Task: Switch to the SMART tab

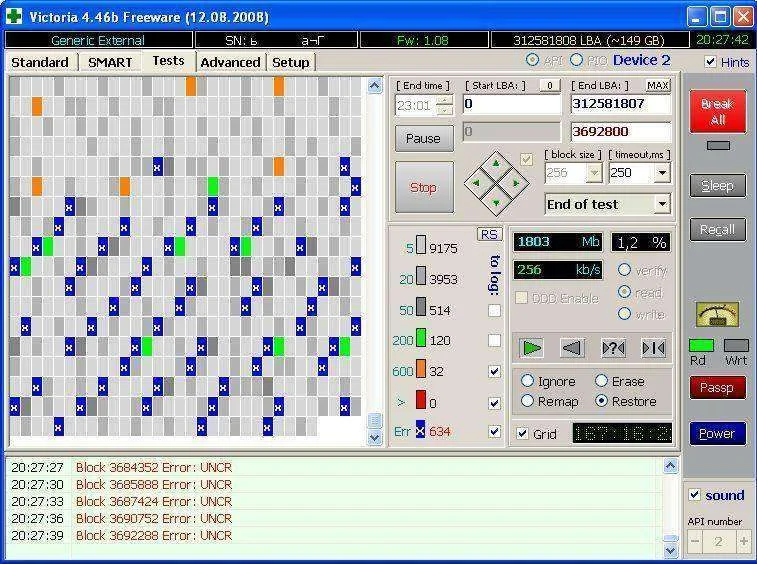Action: click(x=110, y=62)
